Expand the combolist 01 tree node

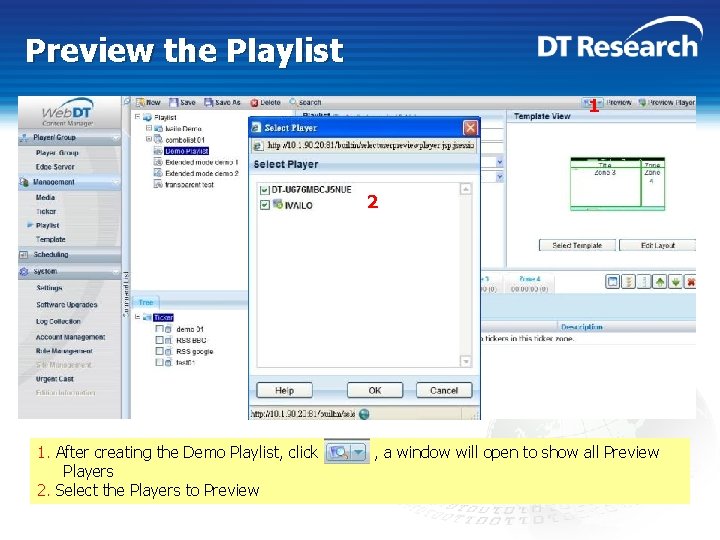click(149, 139)
